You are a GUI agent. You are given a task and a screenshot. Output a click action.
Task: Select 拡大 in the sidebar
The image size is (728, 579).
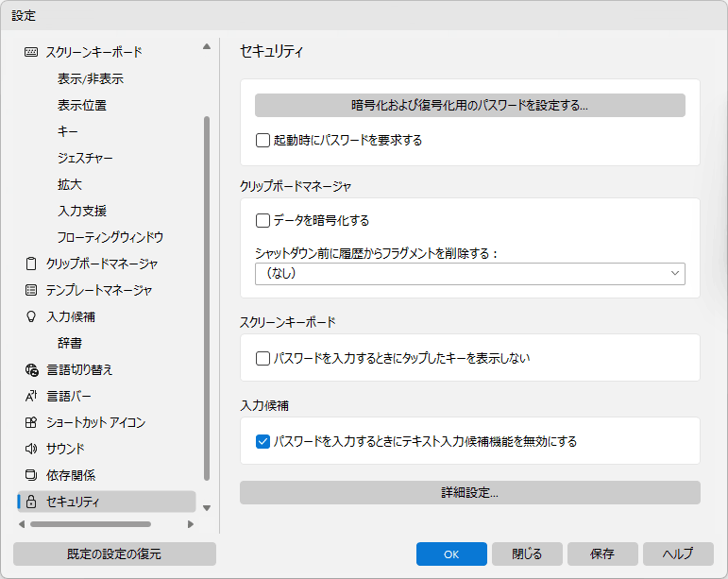pyautogui.click(x=70, y=185)
